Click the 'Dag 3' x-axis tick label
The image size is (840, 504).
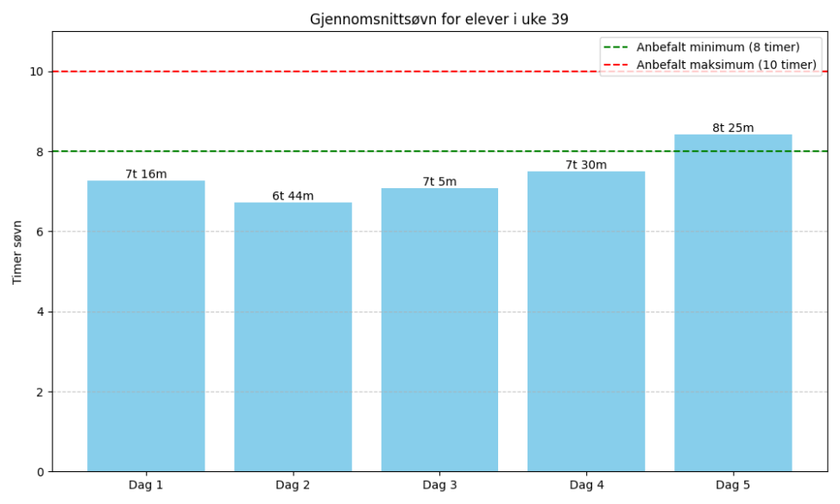(x=439, y=485)
